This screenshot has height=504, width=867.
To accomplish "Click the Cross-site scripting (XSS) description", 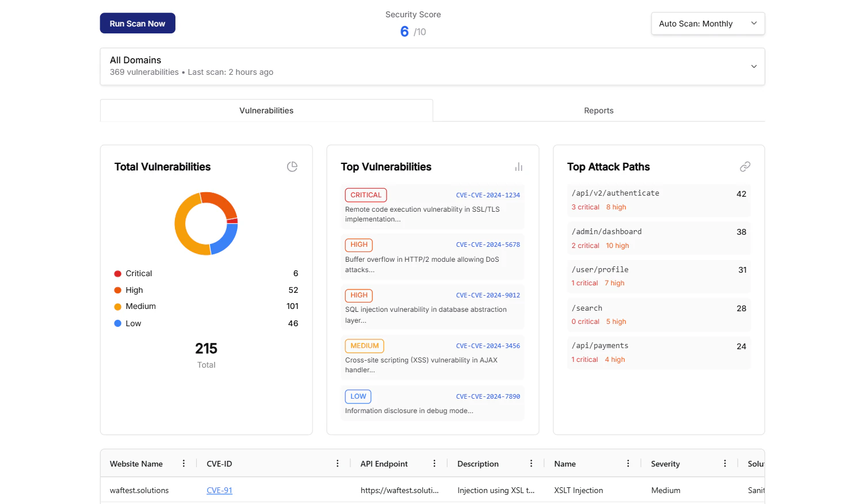I will pos(421,365).
